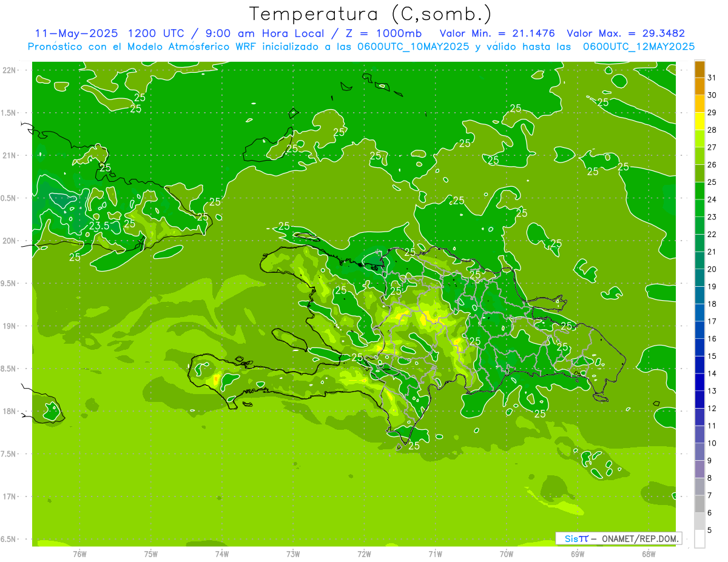Viewport: 728px width, 562px height.
Task: Click the "72W" longitude label
Action: point(364,553)
